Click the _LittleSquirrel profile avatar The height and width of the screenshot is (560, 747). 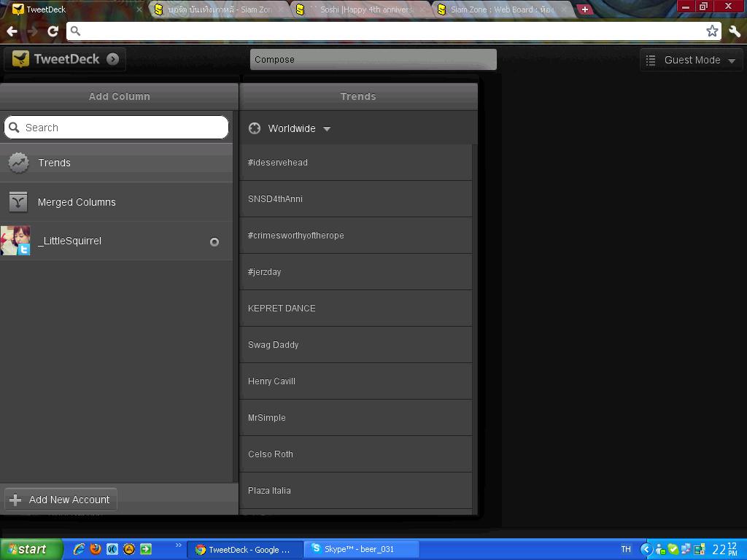15,241
